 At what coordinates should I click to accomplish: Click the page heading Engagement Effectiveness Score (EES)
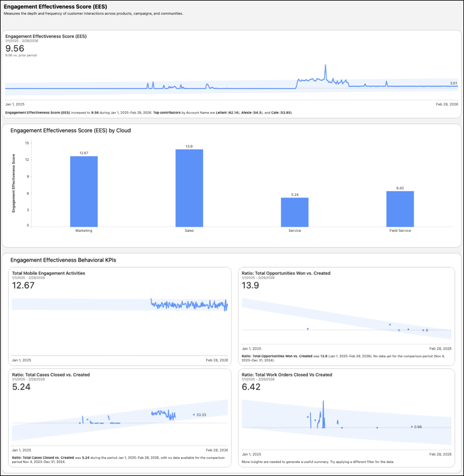(x=55, y=6)
